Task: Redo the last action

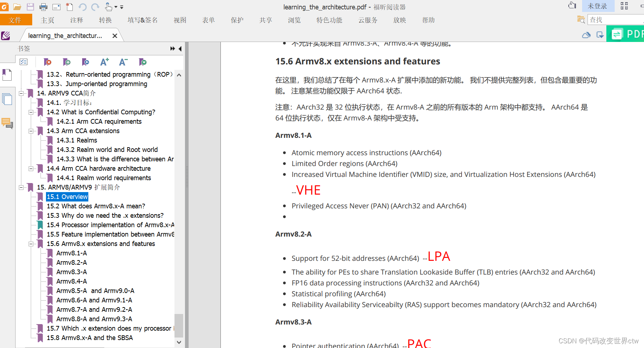Action: [95, 7]
